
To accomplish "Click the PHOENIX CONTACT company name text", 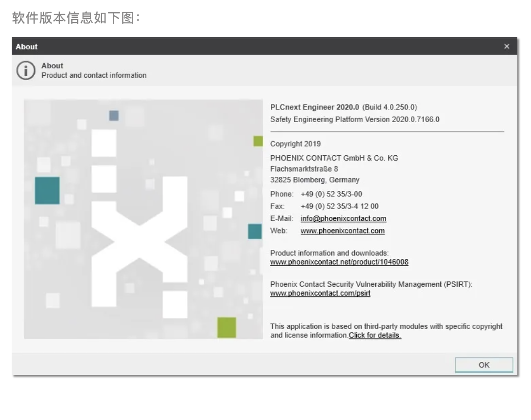I will click(x=334, y=158).
